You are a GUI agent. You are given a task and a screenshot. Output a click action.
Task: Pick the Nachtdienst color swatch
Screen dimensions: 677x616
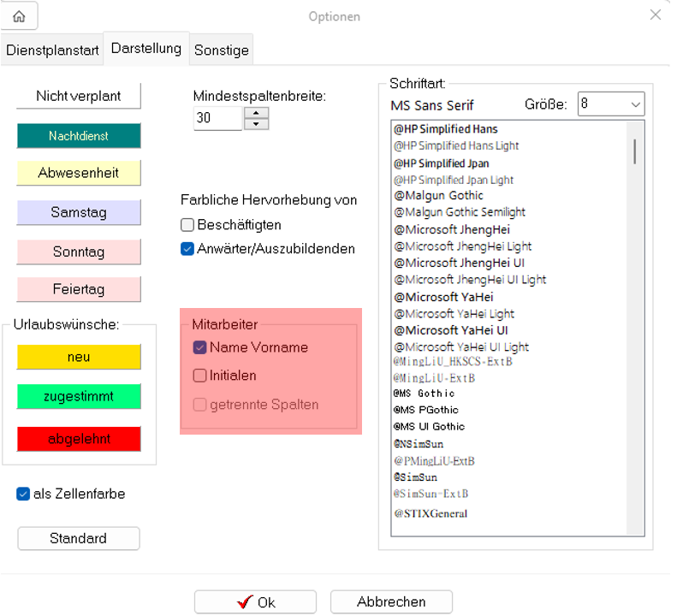pos(79,136)
